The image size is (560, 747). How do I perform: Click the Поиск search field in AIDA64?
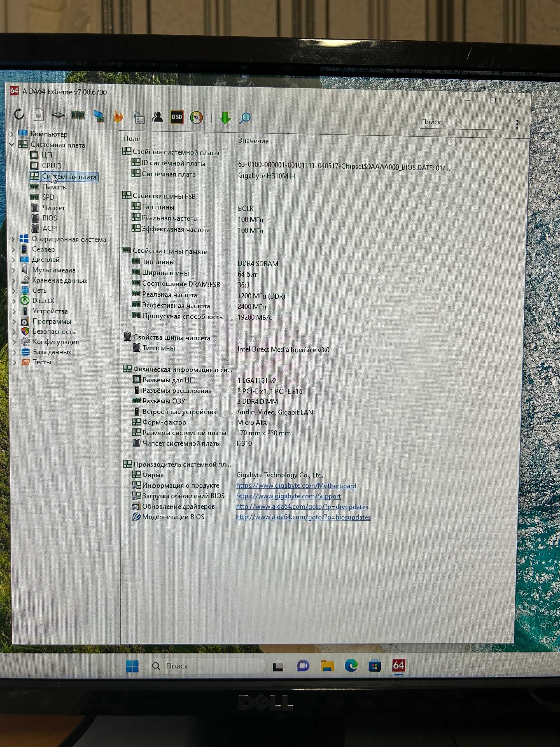tap(461, 122)
